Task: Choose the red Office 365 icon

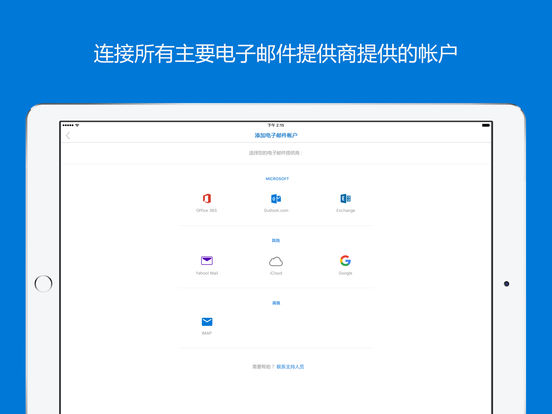Action: [207, 199]
